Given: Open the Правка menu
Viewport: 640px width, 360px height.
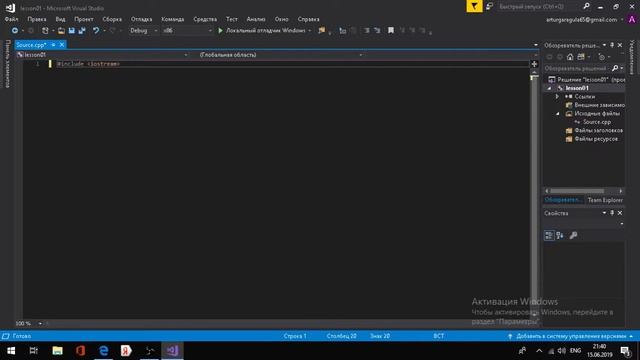Looking at the screenshot, I should pyautogui.click(x=37, y=19).
